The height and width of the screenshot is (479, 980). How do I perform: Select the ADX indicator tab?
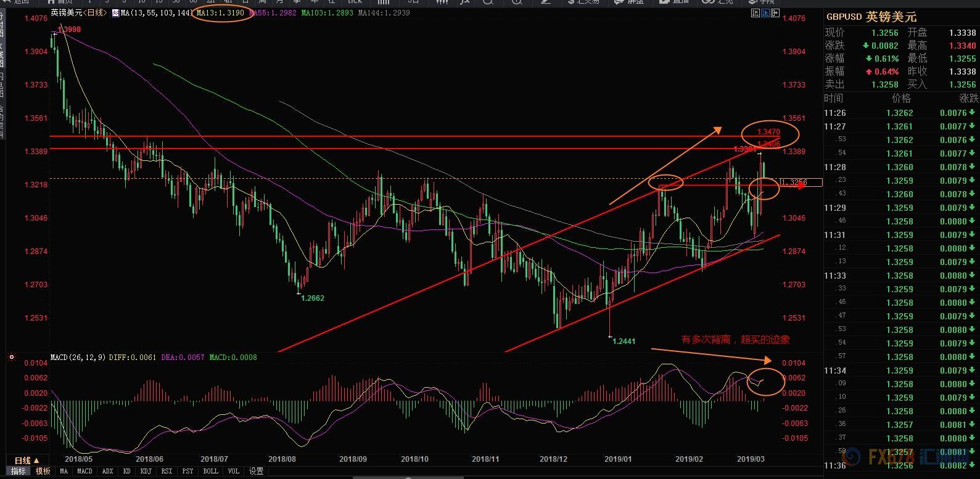pos(107,471)
